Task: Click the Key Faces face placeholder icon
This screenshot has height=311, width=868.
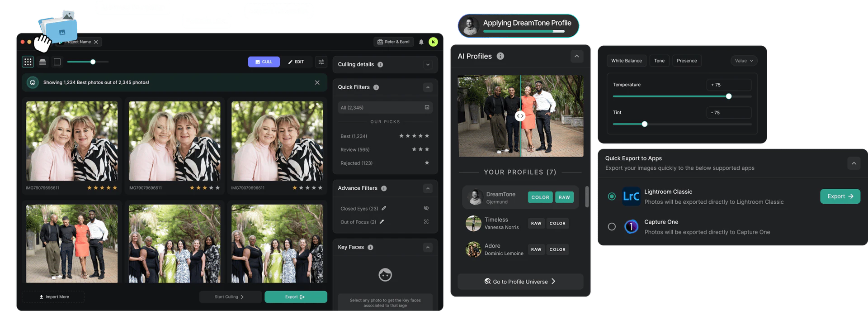Action: [385, 275]
